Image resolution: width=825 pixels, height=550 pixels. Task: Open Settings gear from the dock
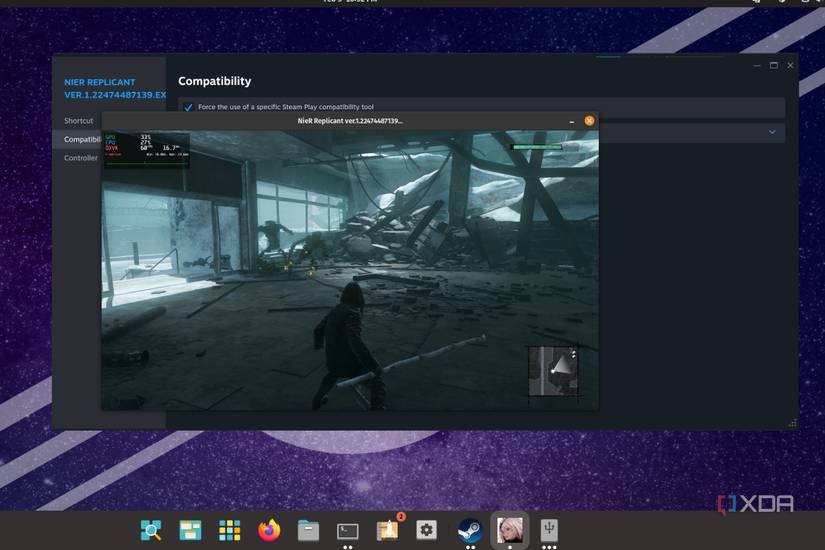426,530
